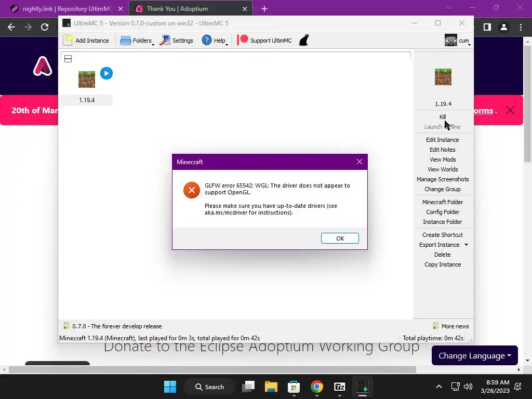Viewport: 532px width, 399px height.
Task: Select the 1.19.4 instance grass block
Action: 87,79
